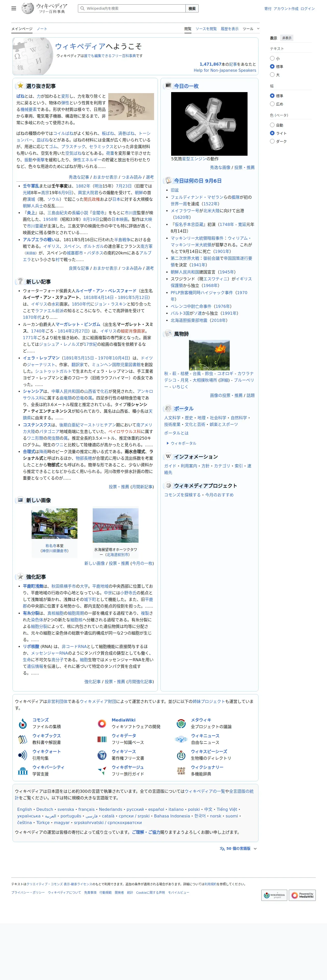The height and width of the screenshot is (980, 327).
Task: Switch to the ノート tab
Action: (42, 28)
